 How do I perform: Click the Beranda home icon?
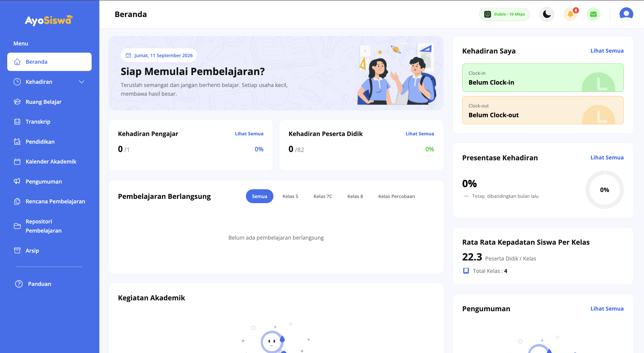(x=17, y=62)
